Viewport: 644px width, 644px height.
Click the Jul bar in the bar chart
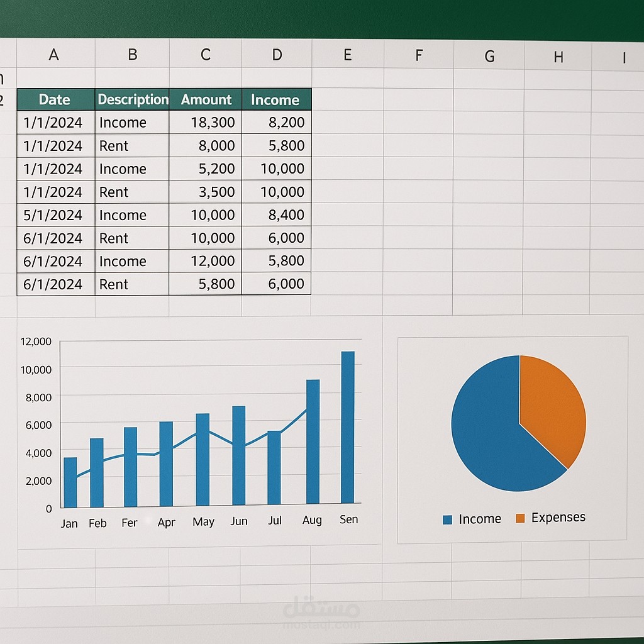(x=274, y=468)
